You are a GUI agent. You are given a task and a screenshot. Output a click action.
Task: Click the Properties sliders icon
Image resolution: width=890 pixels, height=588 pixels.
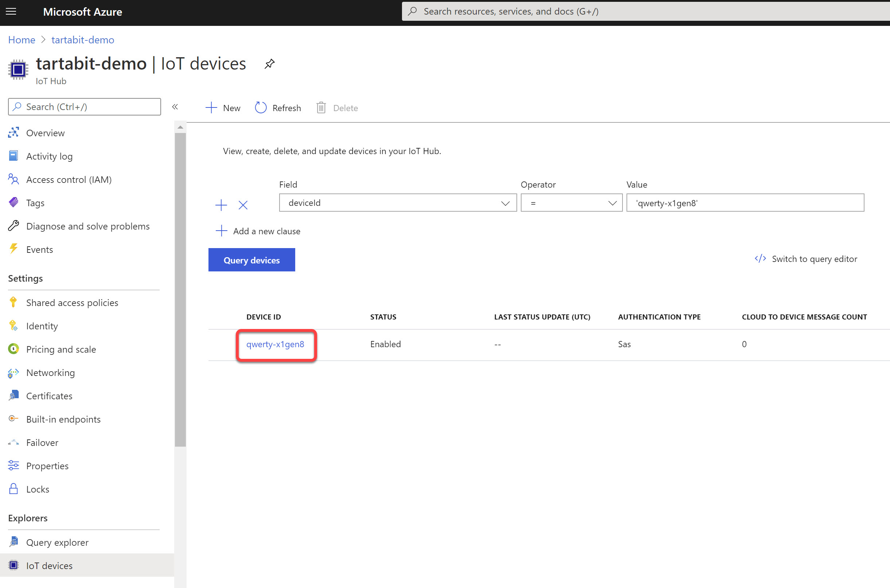[13, 465]
